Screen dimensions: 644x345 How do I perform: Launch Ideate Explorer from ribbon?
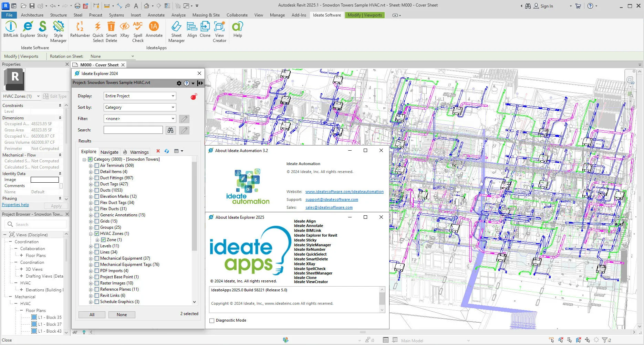click(28, 30)
